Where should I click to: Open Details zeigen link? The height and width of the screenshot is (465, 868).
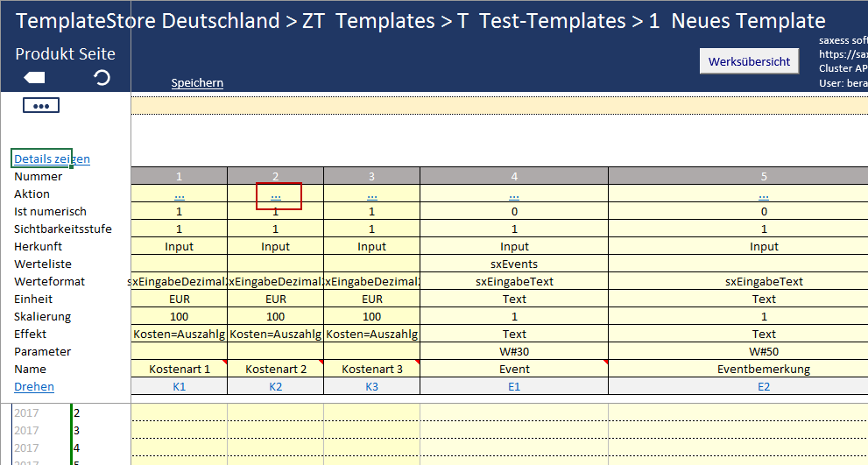click(52, 159)
